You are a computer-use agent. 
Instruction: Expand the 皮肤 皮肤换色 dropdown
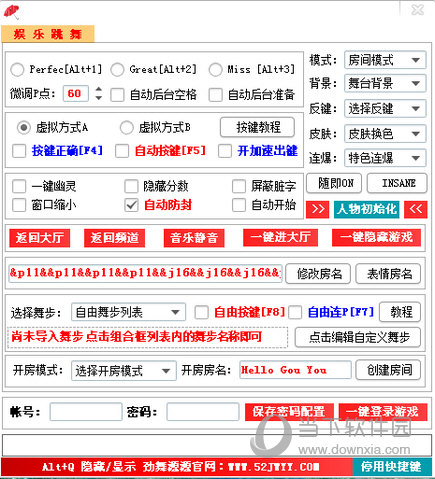385,134
